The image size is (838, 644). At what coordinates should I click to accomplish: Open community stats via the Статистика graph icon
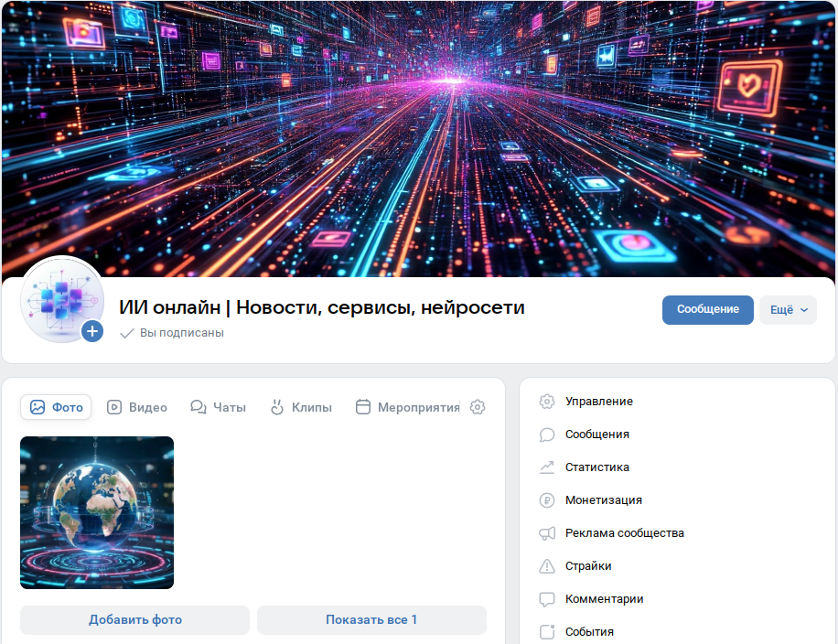(x=547, y=467)
